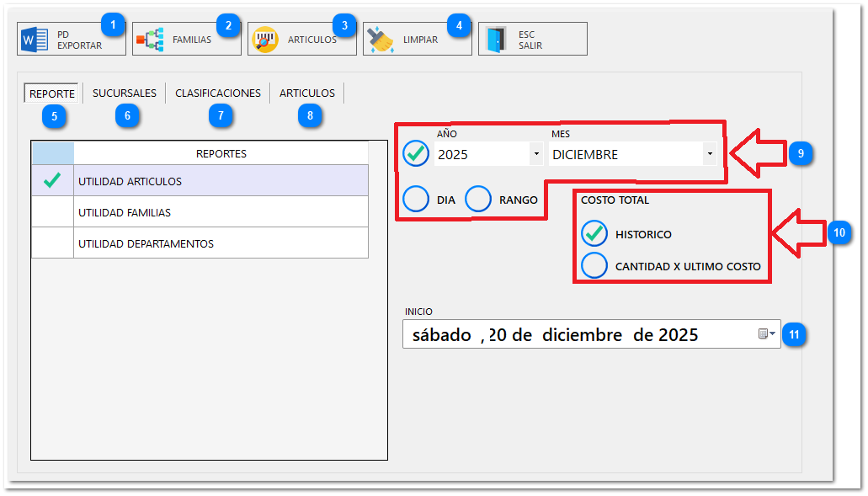Click the green checkmark beside UTILIDAD ARTICULOS
Screen dimensions: 868x496
[x=51, y=179]
